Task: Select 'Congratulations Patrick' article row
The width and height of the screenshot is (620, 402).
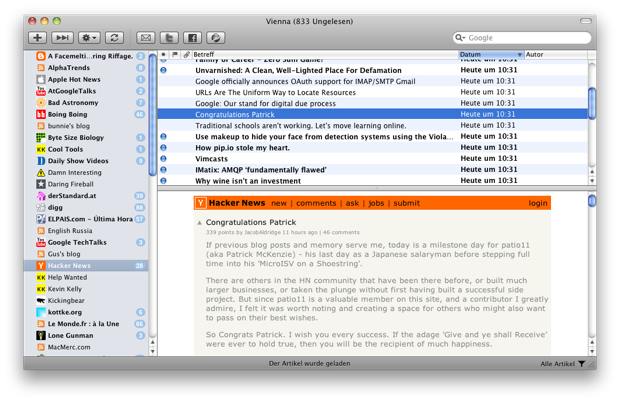Action: coord(372,114)
